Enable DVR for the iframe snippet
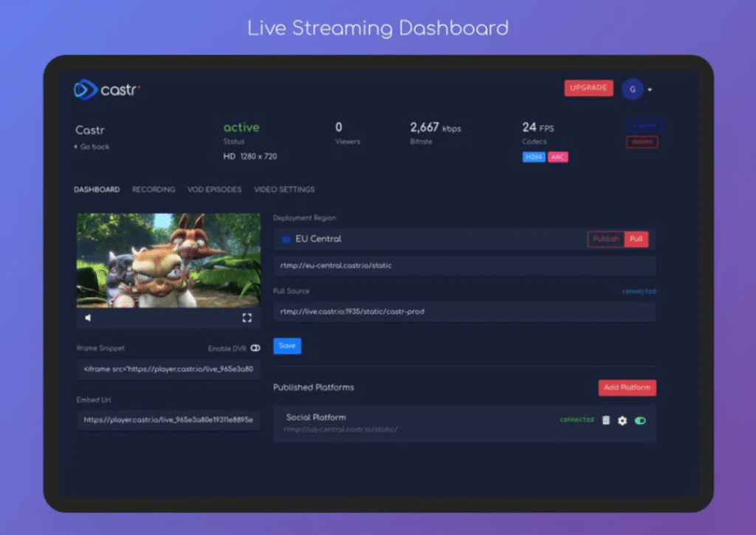This screenshot has width=756, height=535. tap(255, 348)
